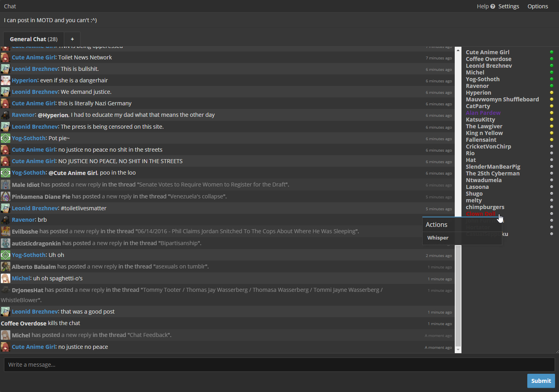Select Alan Pardew in user list

click(483, 113)
